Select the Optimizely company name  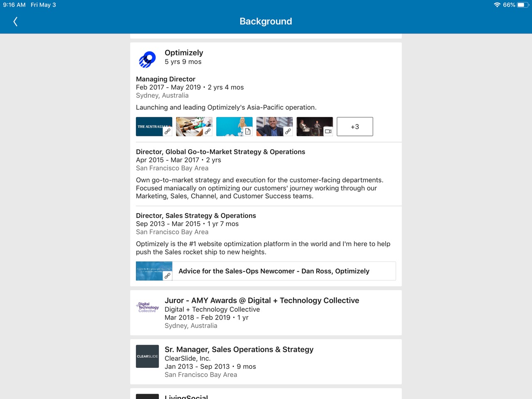coord(184,53)
